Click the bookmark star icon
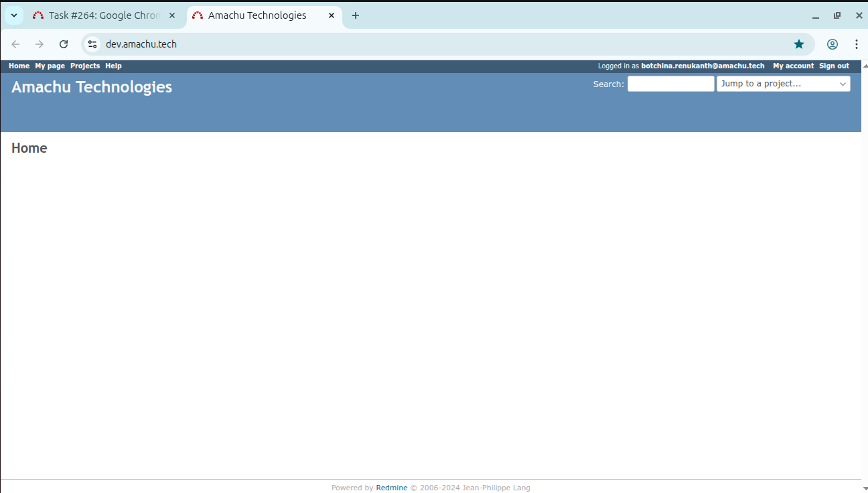The image size is (868, 493). [x=799, y=44]
